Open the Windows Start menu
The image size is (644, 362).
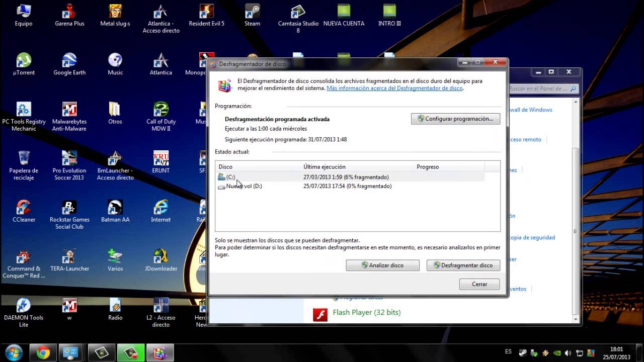(x=14, y=353)
